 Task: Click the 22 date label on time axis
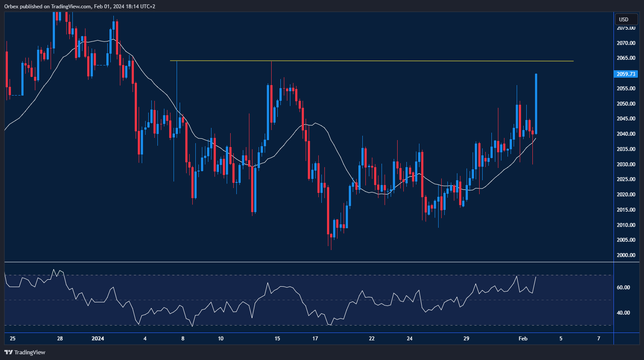(x=371, y=339)
